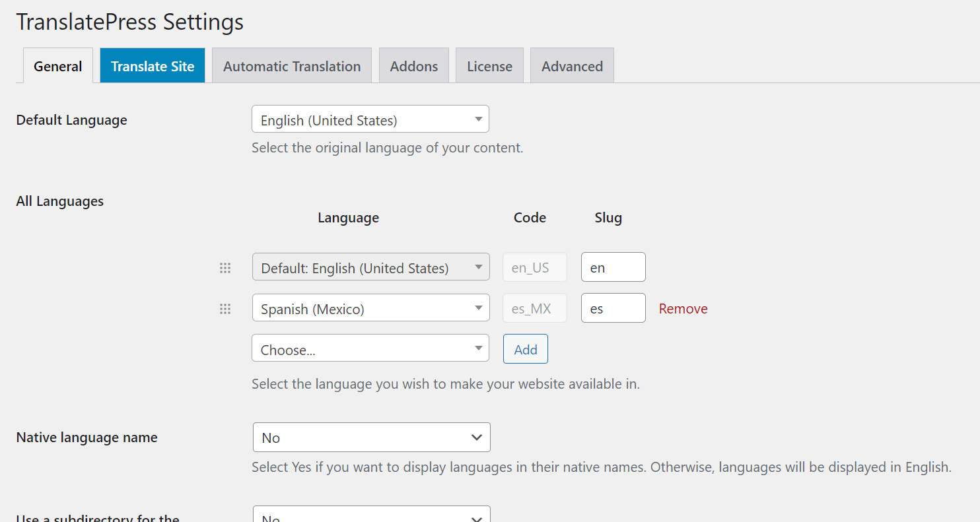This screenshot has width=980, height=522.
Task: Switch to the Translate Site tab
Action: click(x=153, y=66)
